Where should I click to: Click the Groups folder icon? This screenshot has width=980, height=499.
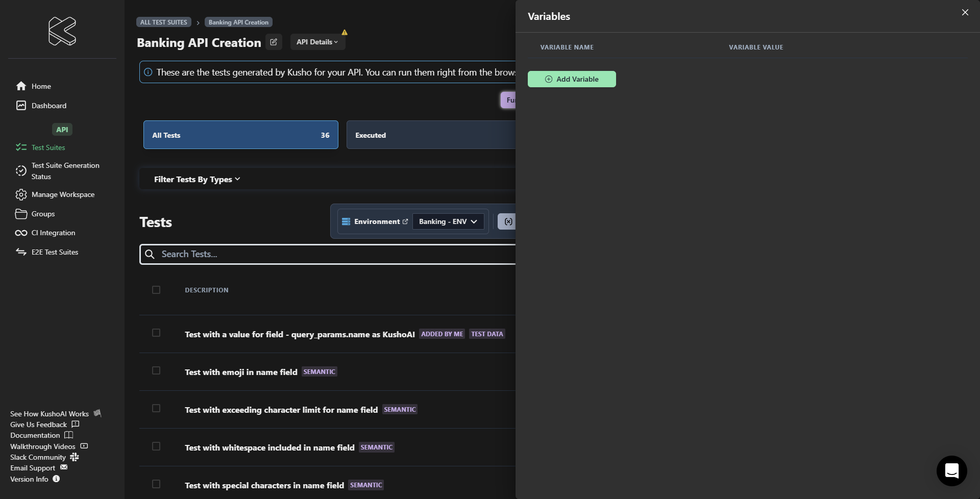point(21,214)
